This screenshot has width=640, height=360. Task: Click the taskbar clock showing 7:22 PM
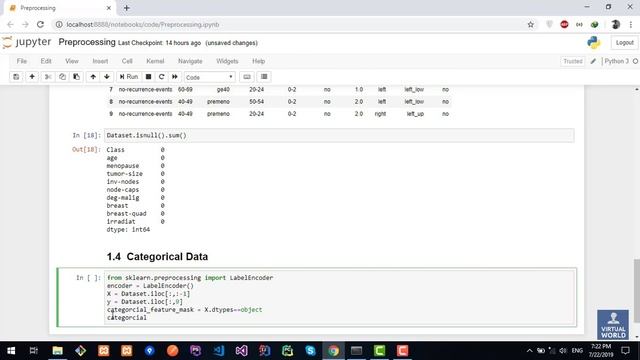coord(601,351)
